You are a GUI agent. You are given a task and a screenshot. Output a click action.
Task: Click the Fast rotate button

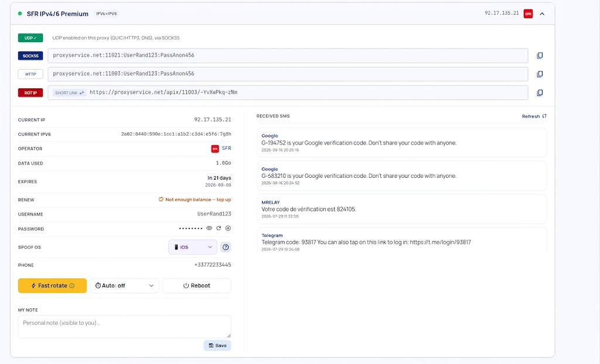pyautogui.click(x=52, y=286)
